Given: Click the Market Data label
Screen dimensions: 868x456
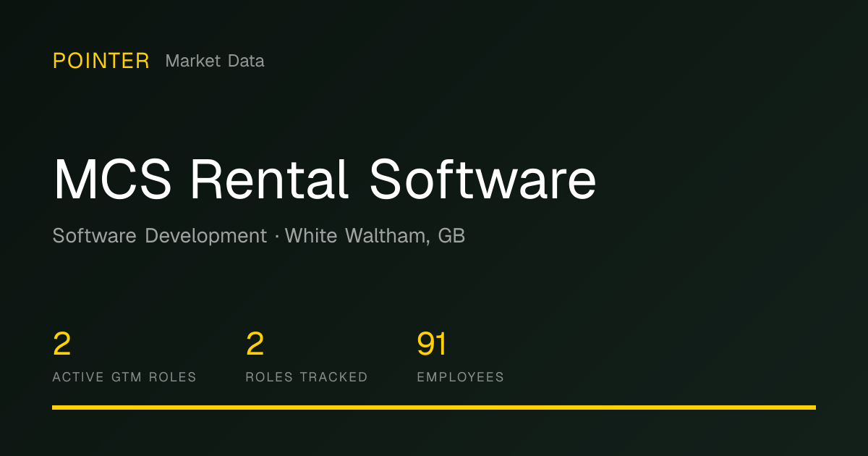Looking at the screenshot, I should [215, 61].
